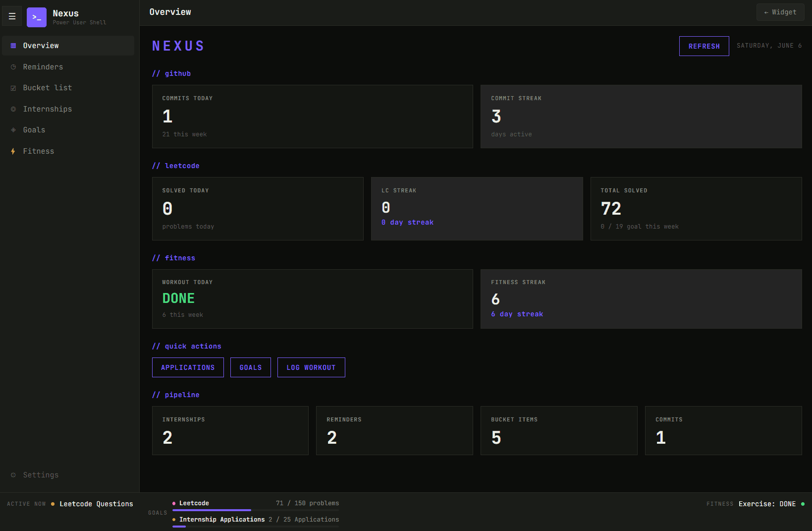Click the Workout Today DONE card
Screen dimensions: 812x531
(313, 299)
